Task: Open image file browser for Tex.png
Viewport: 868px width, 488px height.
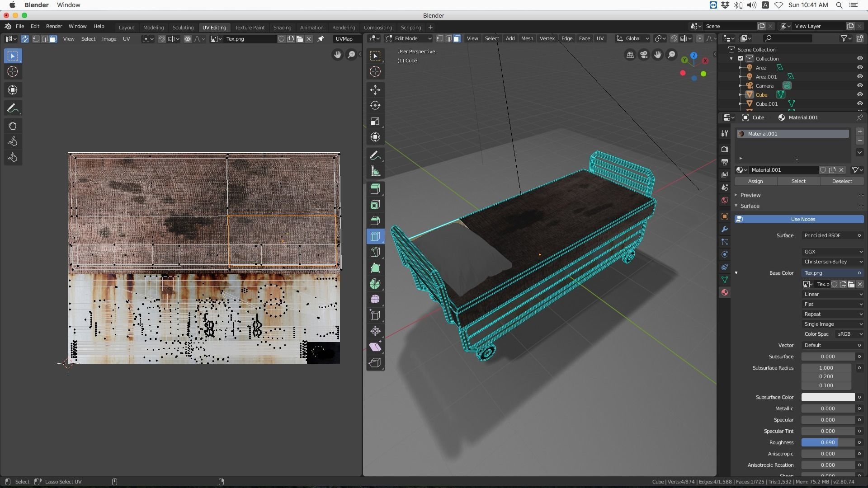Action: pyautogui.click(x=299, y=39)
